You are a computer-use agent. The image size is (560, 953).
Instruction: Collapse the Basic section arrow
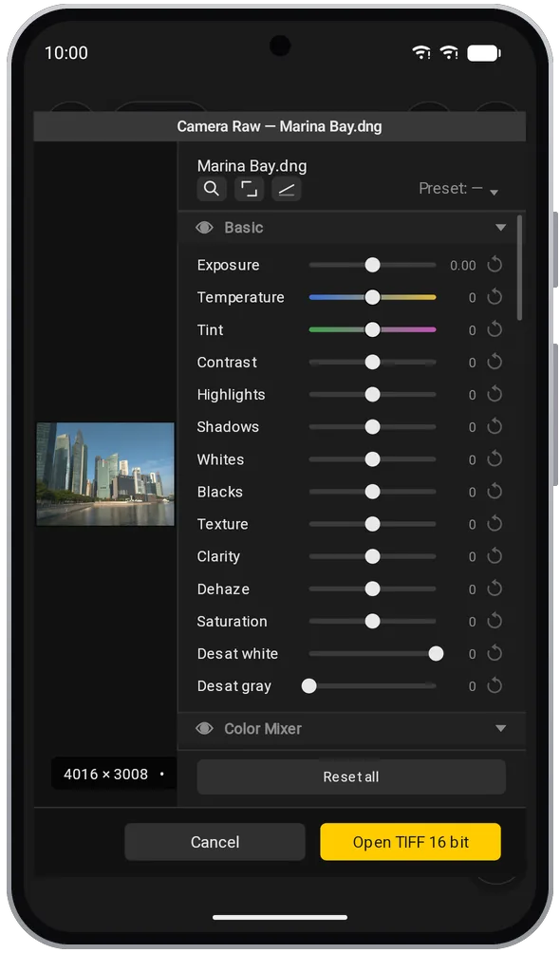pyautogui.click(x=500, y=227)
